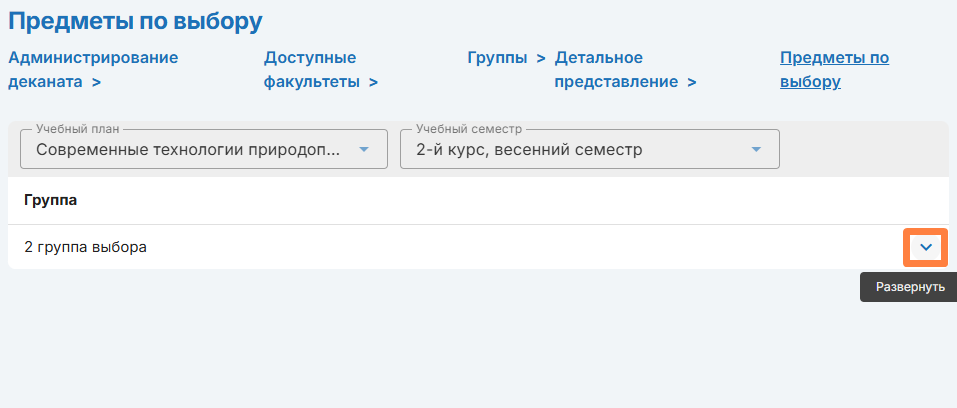Expand the "2 группа выбора" row chevron
This screenshot has height=408, width=957.
[x=925, y=247]
